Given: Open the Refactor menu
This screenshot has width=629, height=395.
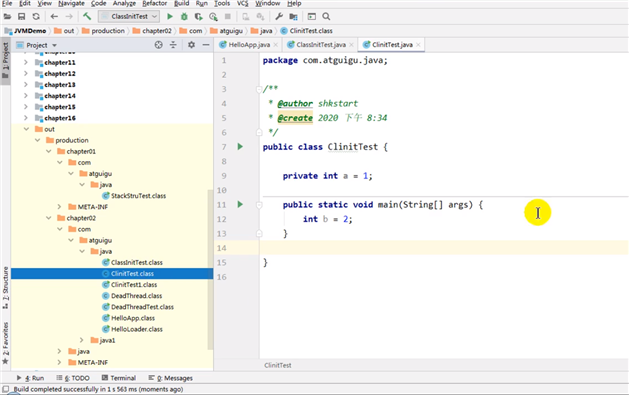Looking at the screenshot, I should 154,4.
